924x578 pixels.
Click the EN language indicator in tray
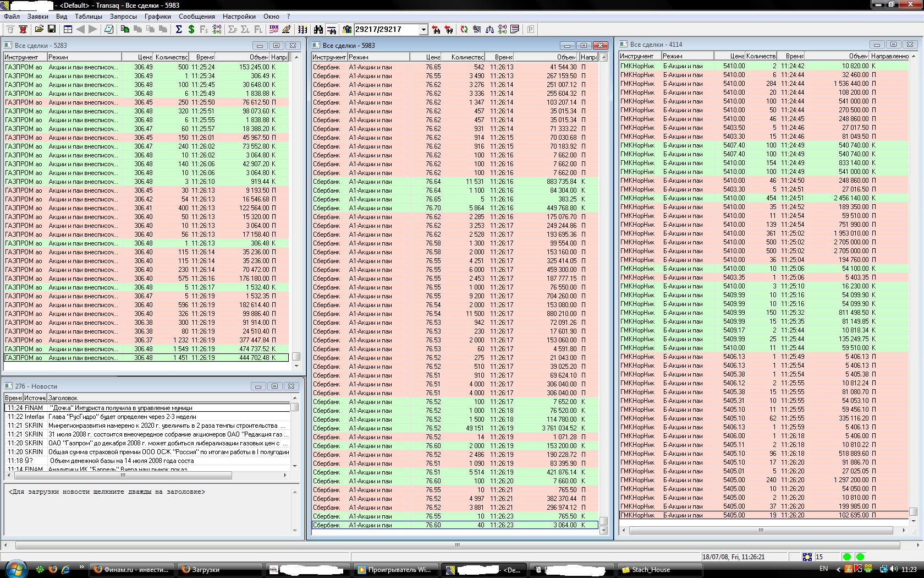(823, 569)
